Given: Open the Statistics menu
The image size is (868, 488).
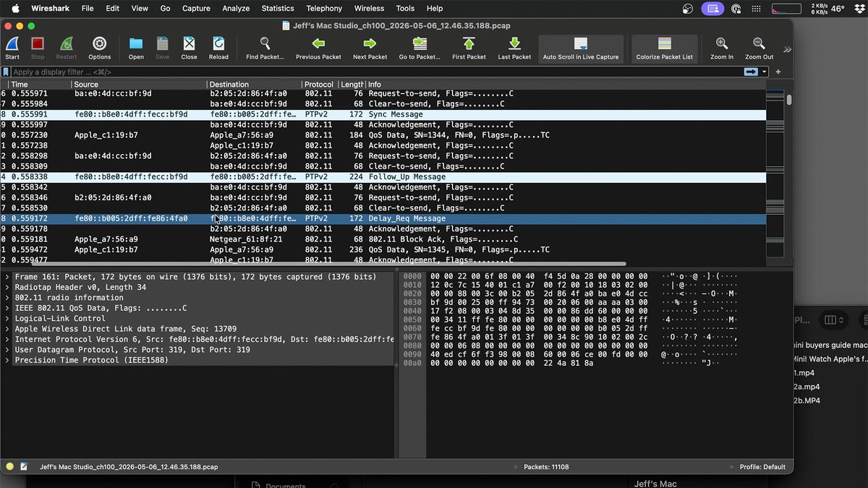Looking at the screenshot, I should click(278, 9).
